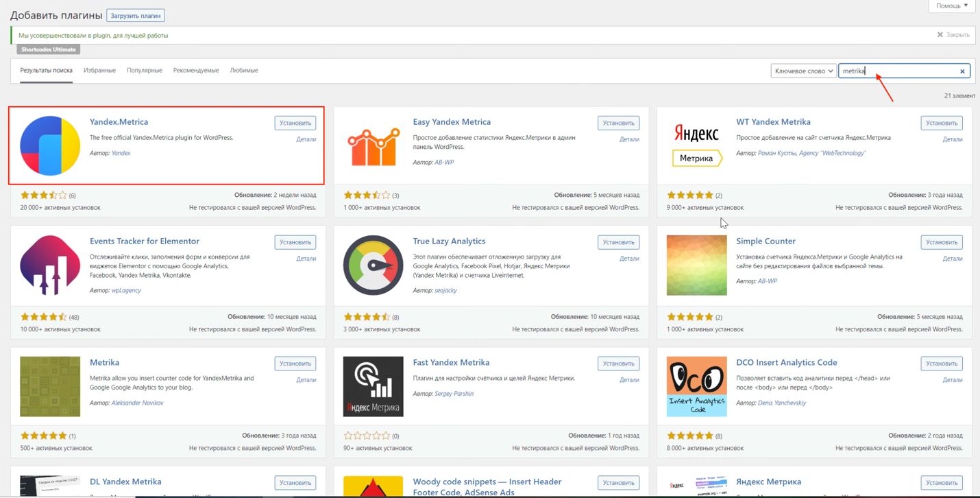Open Детали for the Metrika plugin
The image size is (980, 498).
pos(306,380)
